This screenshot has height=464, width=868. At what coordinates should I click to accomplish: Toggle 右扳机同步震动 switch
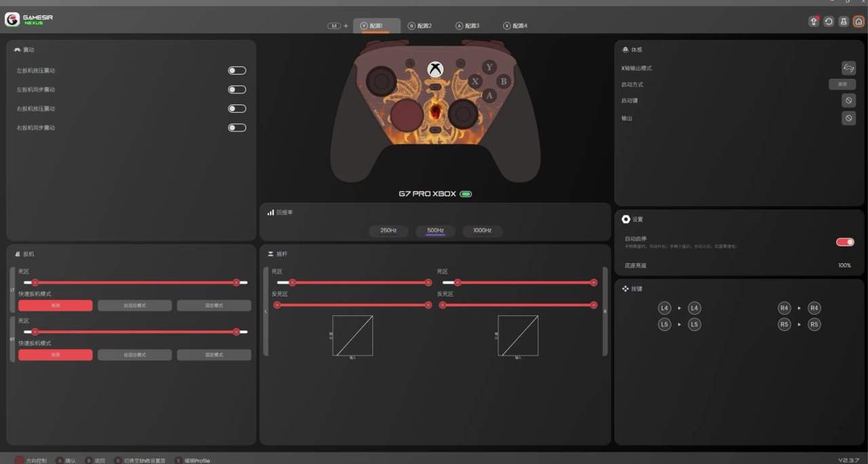[x=237, y=128]
